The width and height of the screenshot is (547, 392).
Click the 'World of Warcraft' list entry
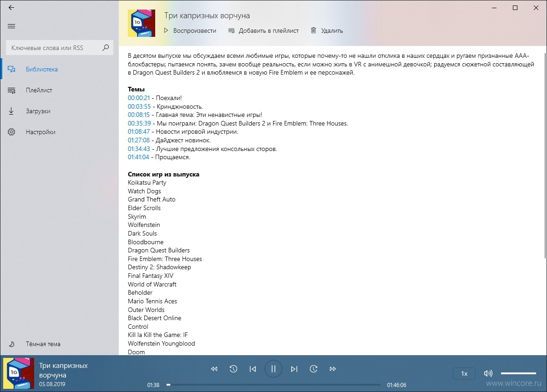pos(152,285)
